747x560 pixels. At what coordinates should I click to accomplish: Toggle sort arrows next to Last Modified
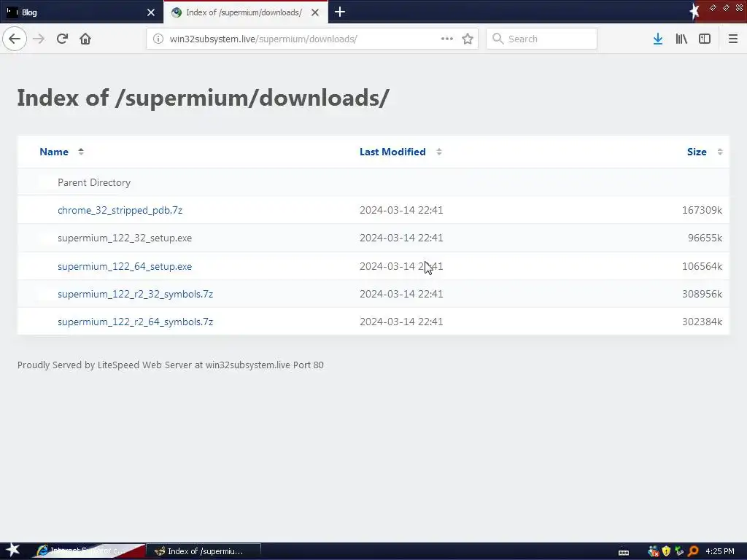click(x=438, y=152)
